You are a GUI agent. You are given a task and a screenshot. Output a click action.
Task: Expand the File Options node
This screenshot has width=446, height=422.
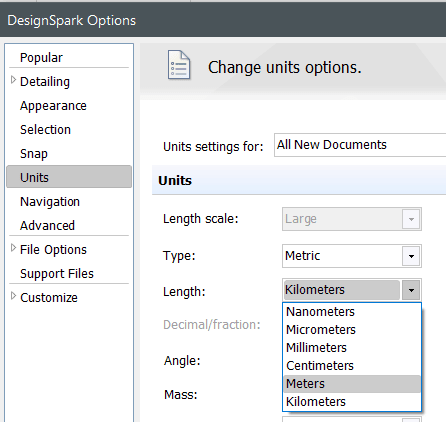pos(13,248)
